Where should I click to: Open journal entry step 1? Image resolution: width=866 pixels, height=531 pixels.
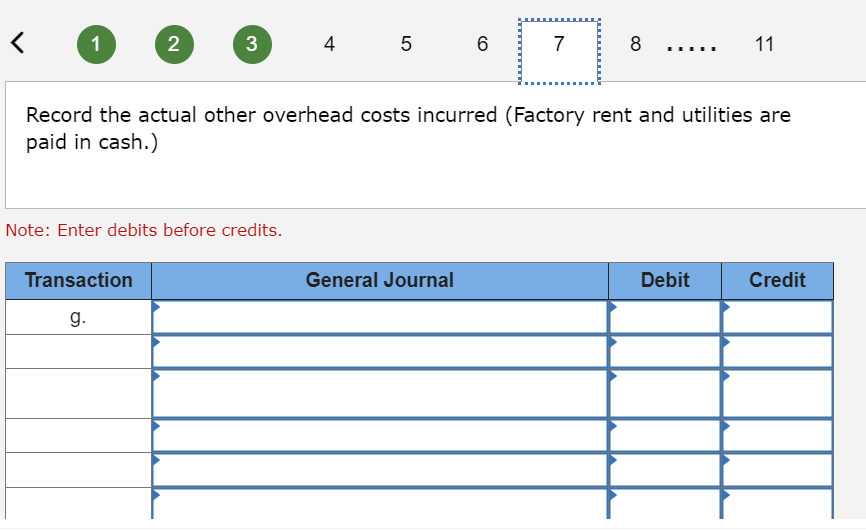pos(96,44)
